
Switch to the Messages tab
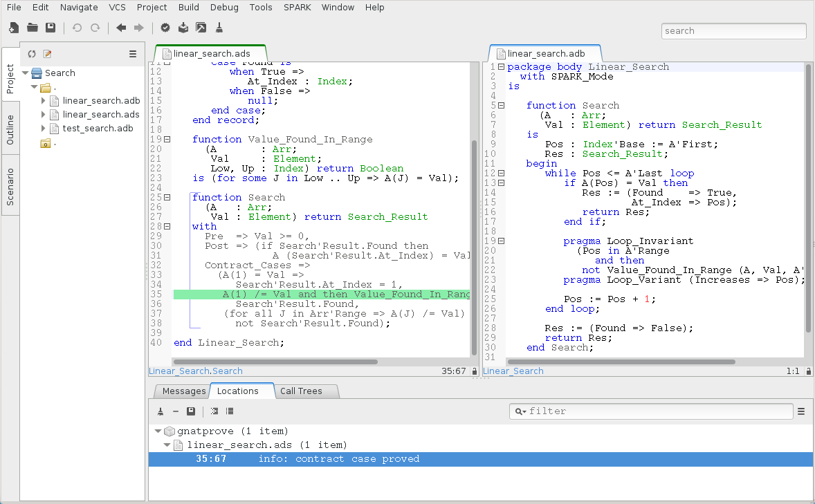(x=183, y=391)
